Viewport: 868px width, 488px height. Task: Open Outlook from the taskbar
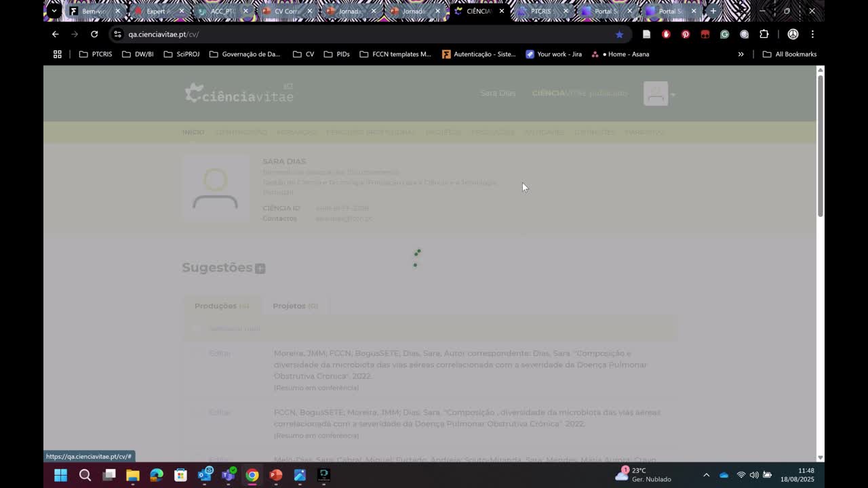[x=205, y=475]
